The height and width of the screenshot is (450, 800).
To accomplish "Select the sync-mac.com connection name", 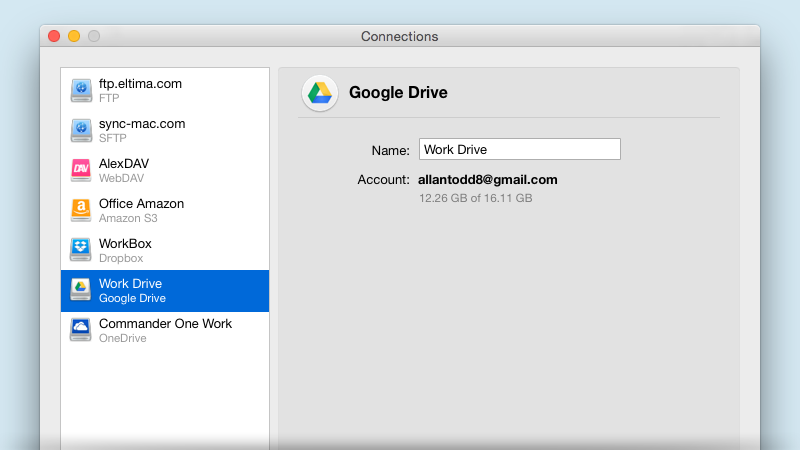I will [x=142, y=123].
